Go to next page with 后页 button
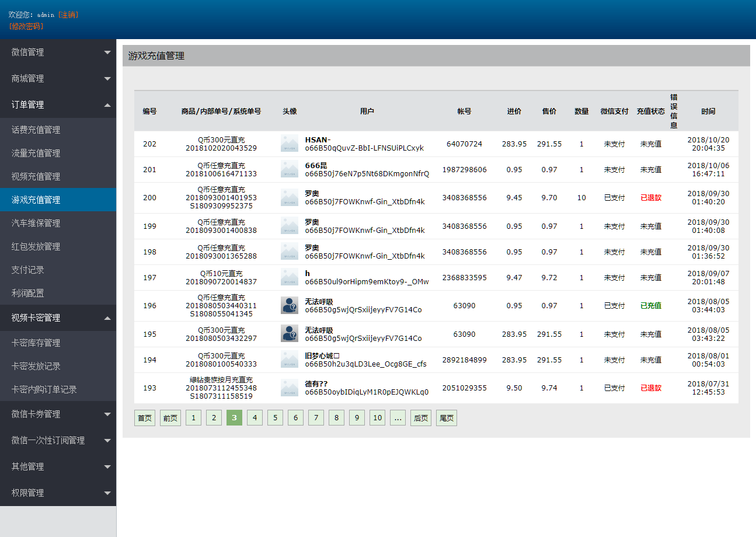The image size is (756, 537). coord(421,418)
